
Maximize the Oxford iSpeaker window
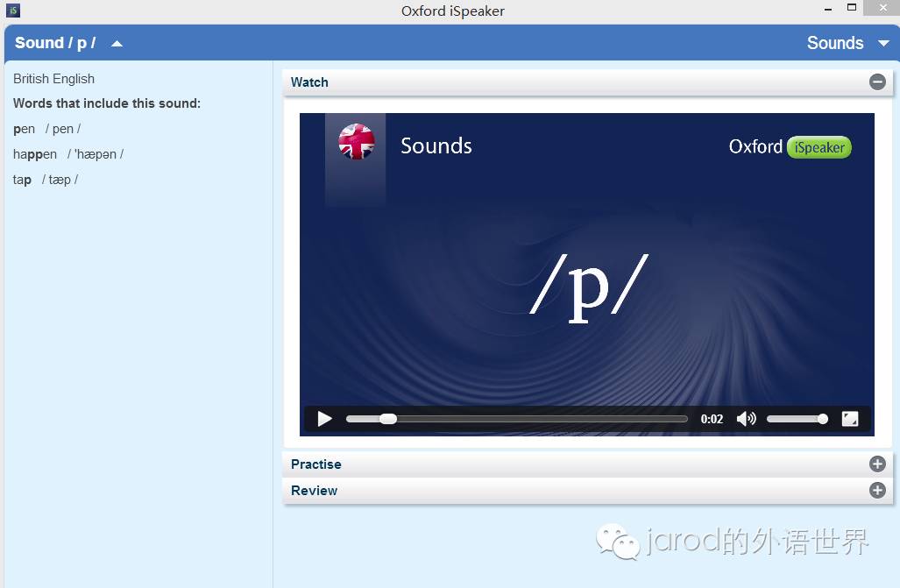point(852,8)
